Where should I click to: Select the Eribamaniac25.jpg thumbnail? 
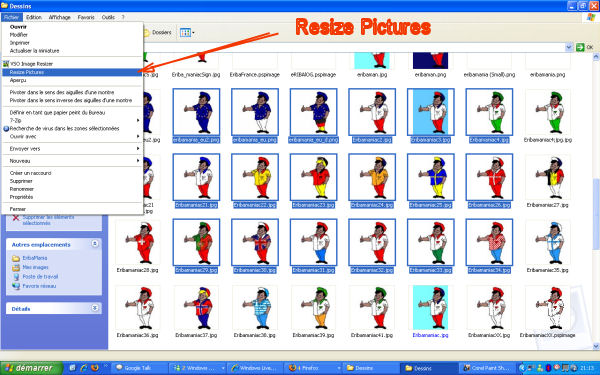point(430,177)
